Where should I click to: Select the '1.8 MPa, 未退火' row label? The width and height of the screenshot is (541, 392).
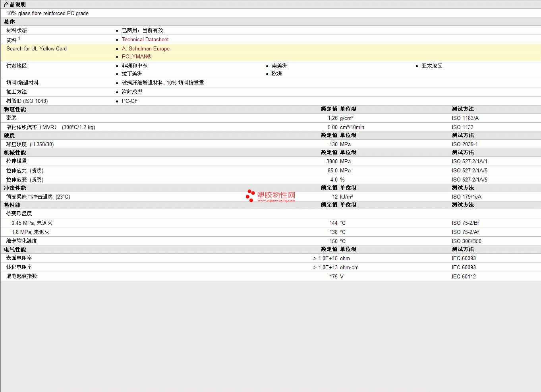point(31,232)
